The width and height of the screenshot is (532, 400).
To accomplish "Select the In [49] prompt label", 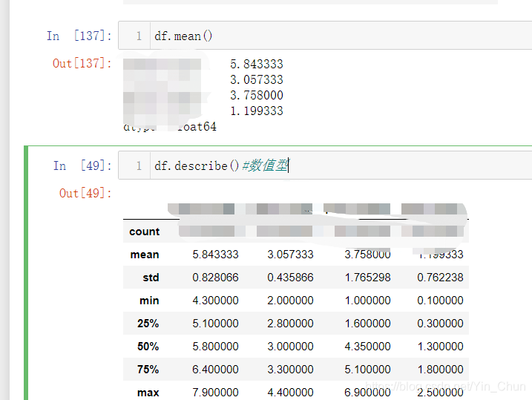I will click(x=82, y=165).
